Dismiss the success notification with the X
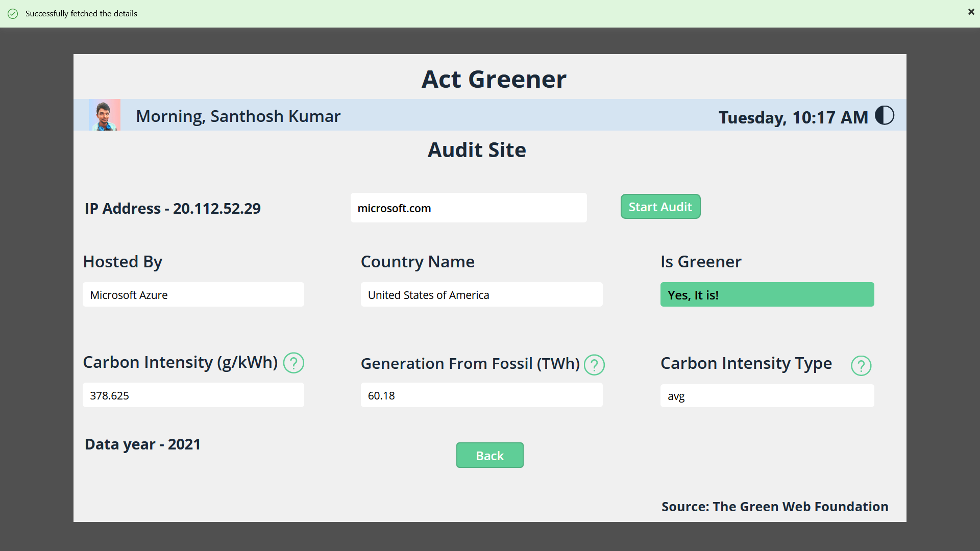980x551 pixels. click(x=971, y=12)
